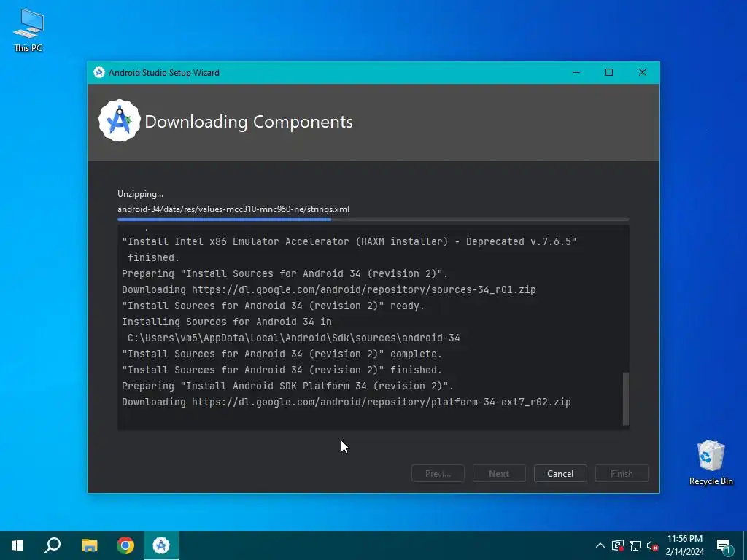Click the platform-34-ext7_r02.zip download line

(x=347, y=402)
